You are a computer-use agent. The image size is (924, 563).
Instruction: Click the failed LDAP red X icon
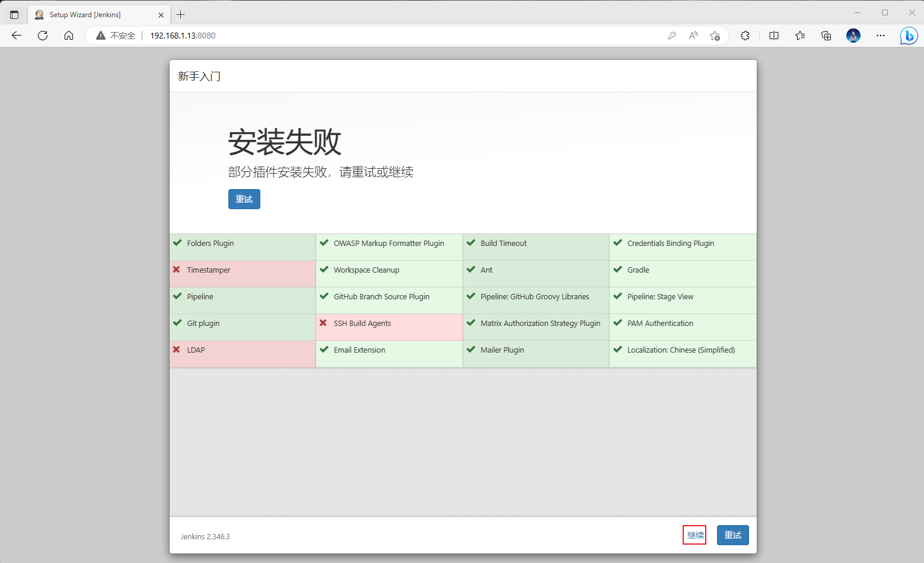click(x=176, y=350)
